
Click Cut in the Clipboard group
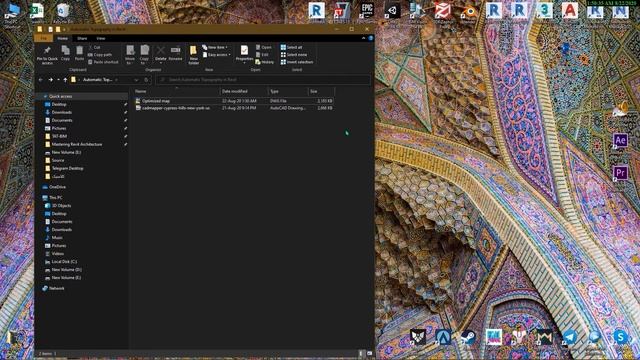click(x=94, y=47)
